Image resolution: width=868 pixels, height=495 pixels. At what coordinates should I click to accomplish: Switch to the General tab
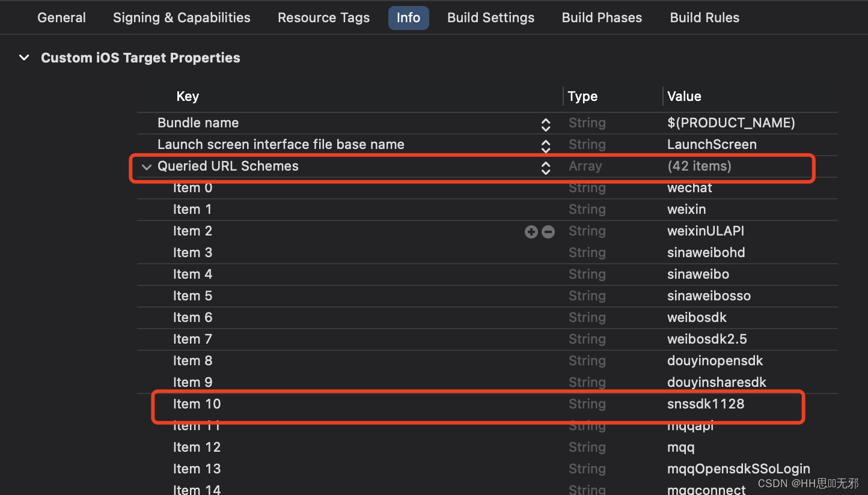click(61, 18)
